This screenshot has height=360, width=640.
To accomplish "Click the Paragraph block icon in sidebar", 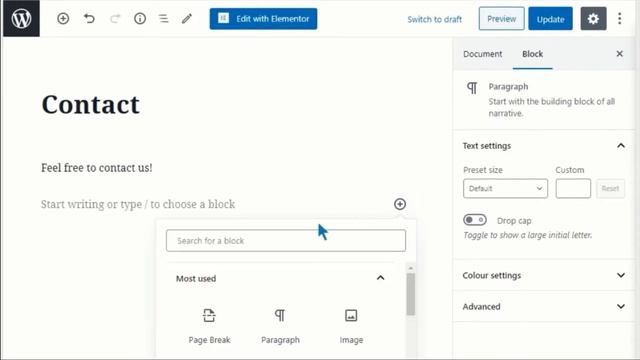I will (x=472, y=88).
